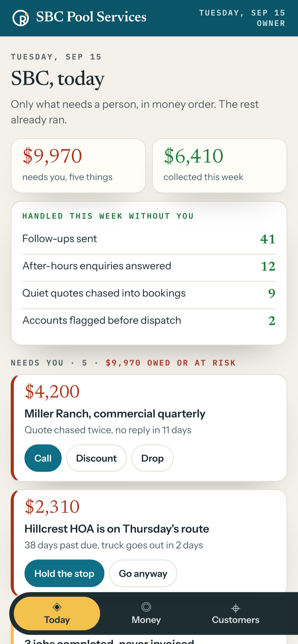Open the $6,410 collected this week card
This screenshot has width=298, height=644.
220,165
